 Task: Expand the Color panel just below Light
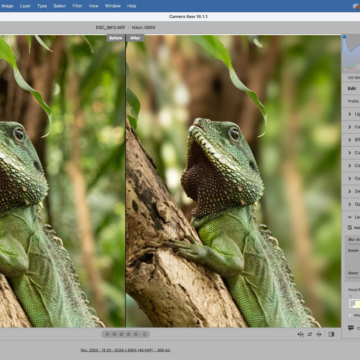pos(350,127)
